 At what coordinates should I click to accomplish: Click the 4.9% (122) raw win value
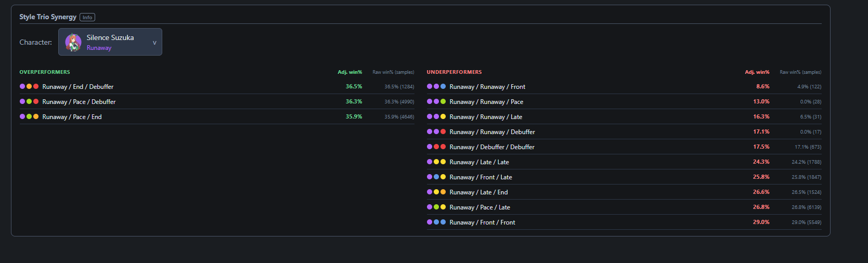(809, 87)
